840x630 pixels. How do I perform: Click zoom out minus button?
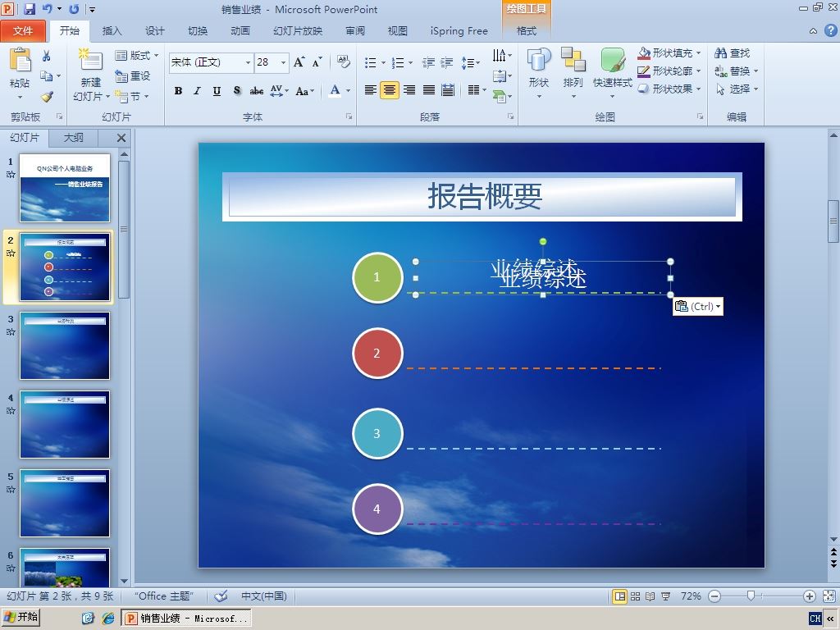point(714,596)
